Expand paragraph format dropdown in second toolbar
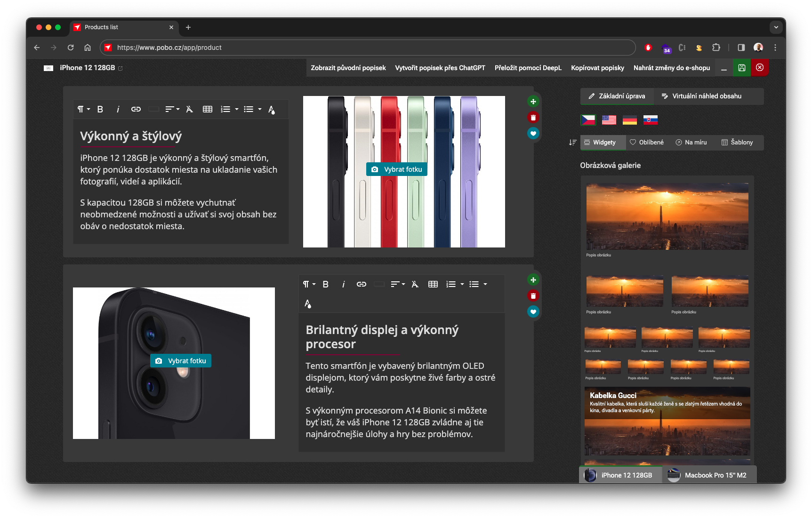Screen dimensions: 812x518 (x=309, y=284)
